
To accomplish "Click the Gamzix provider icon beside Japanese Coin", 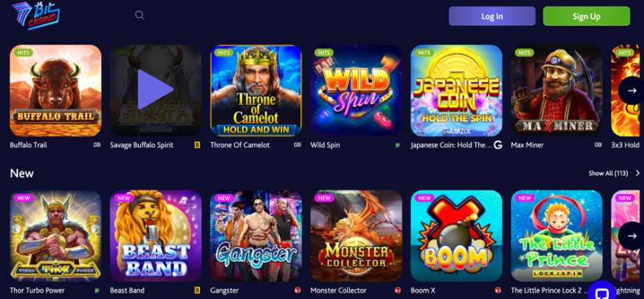I will (x=498, y=145).
